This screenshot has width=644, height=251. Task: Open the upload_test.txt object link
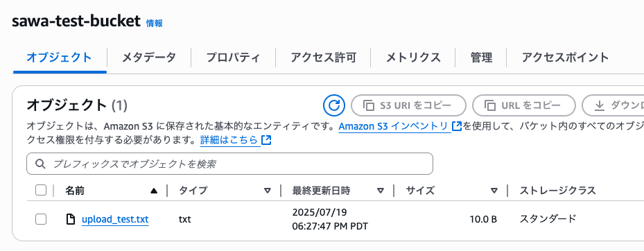[115, 220]
